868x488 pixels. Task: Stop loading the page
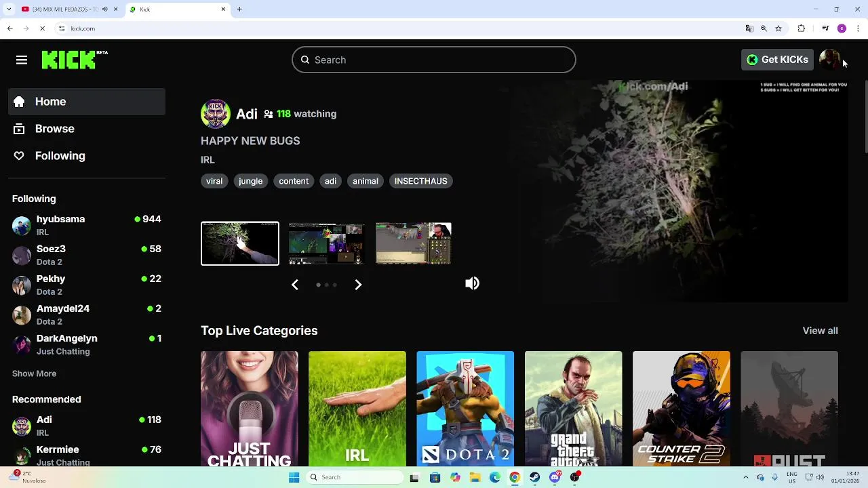(42, 28)
